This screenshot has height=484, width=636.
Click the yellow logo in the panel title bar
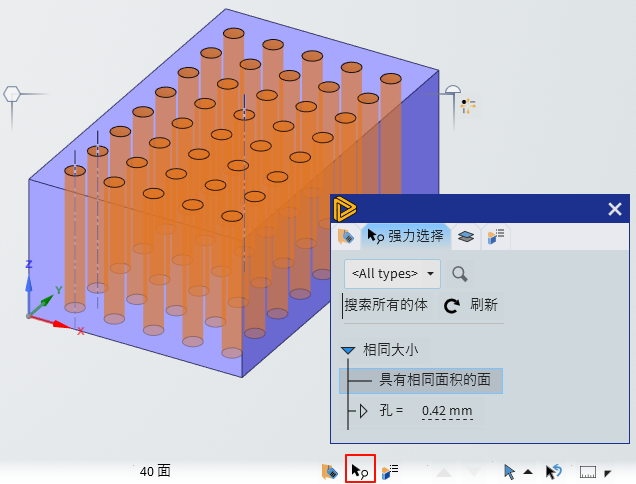click(x=344, y=209)
